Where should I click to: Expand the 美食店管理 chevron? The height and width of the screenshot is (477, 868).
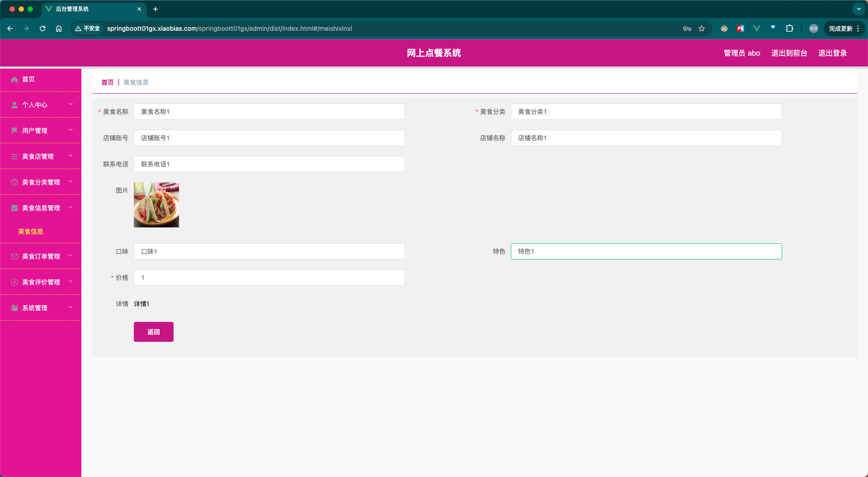click(x=71, y=156)
